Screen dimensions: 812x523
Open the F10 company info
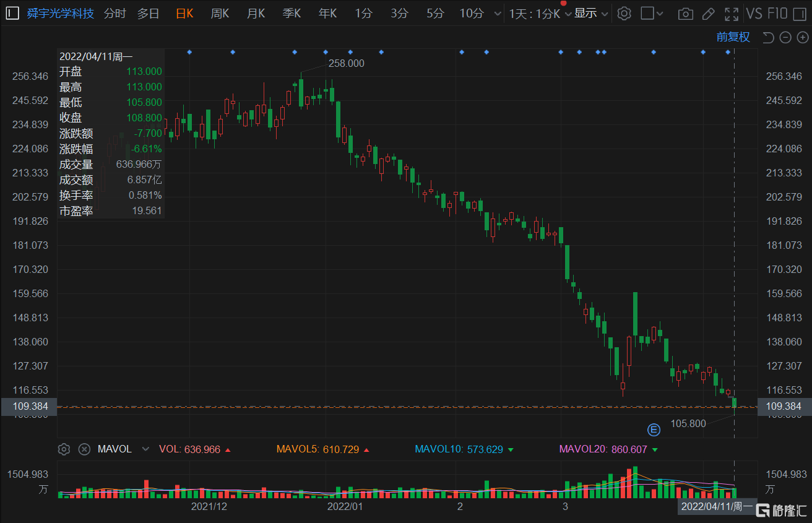[777, 13]
